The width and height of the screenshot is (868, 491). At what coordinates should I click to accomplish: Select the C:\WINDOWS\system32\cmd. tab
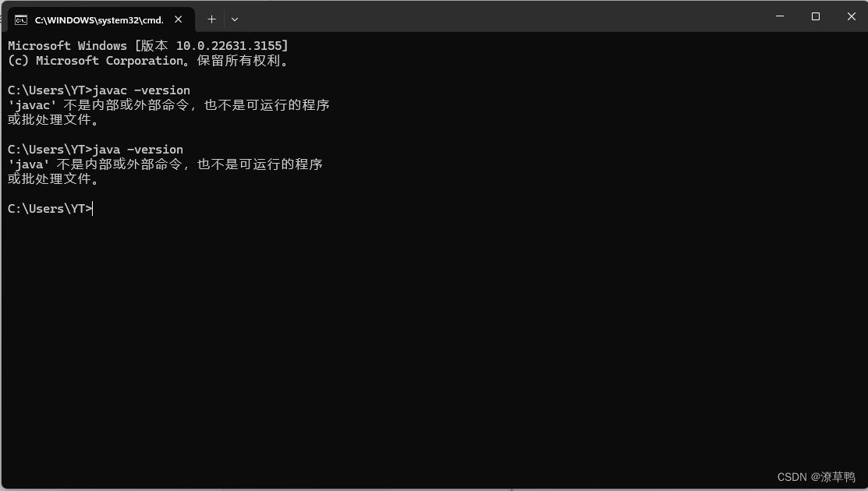99,20
